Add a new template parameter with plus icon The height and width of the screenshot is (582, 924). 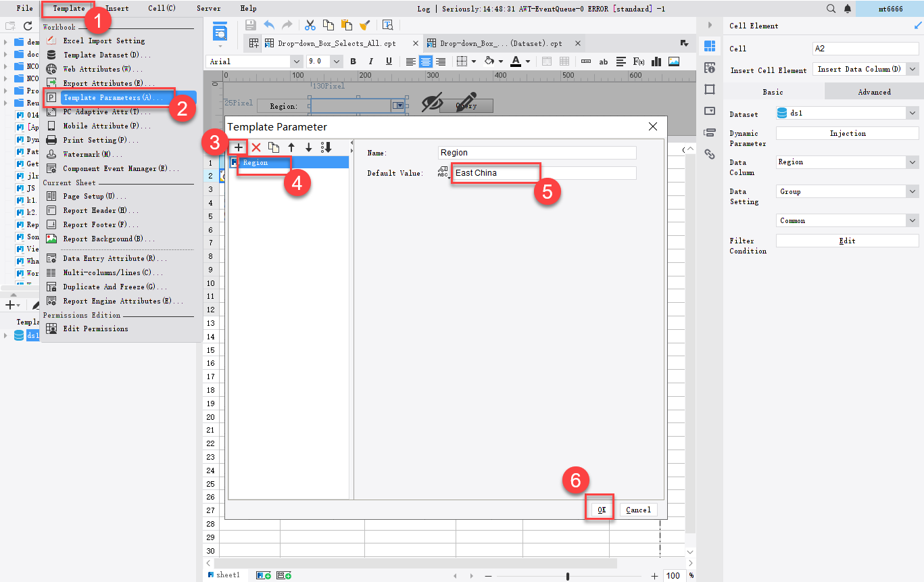(x=238, y=147)
